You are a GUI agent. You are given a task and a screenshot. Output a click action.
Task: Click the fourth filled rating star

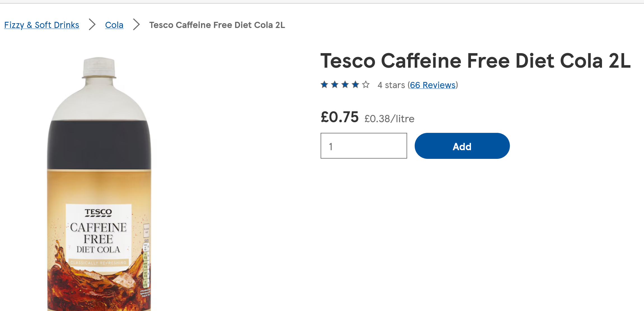tap(356, 84)
